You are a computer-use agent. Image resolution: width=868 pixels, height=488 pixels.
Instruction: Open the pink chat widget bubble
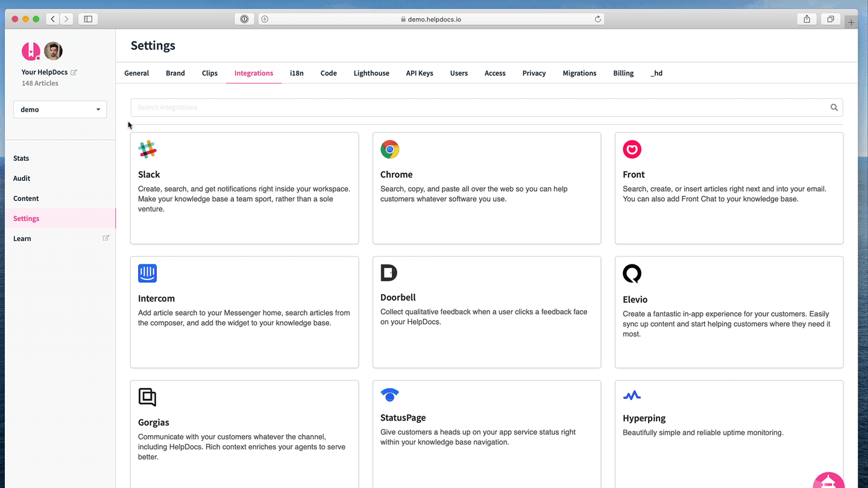(x=829, y=480)
